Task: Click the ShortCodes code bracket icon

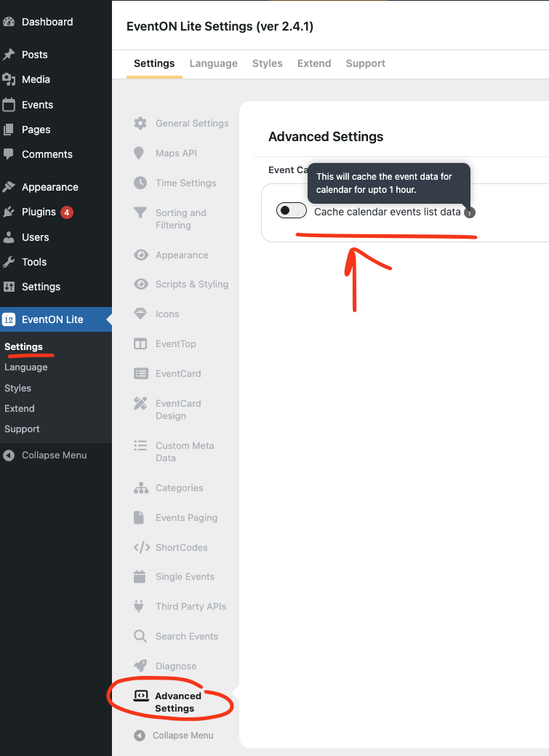Action: pos(141,547)
